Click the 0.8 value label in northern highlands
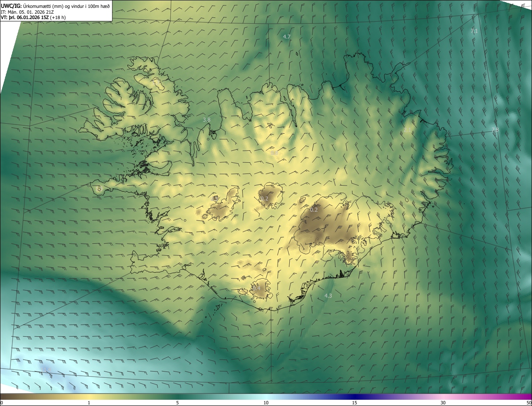The width and height of the screenshot is (532, 406). click(274, 154)
